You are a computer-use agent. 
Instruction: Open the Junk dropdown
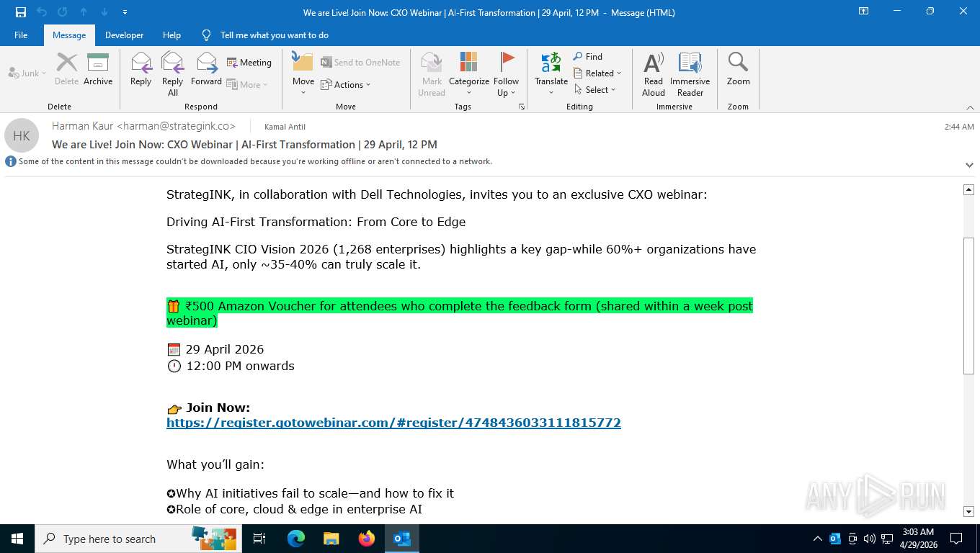pos(27,73)
